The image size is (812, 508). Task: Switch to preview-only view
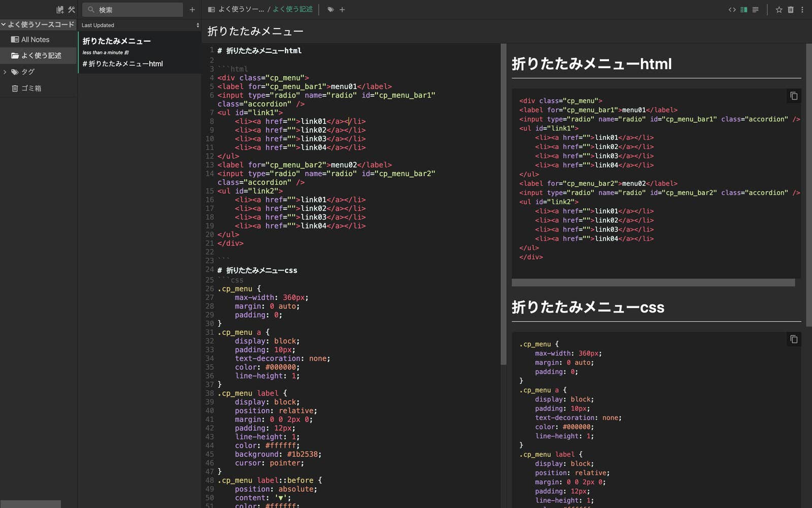pos(755,10)
